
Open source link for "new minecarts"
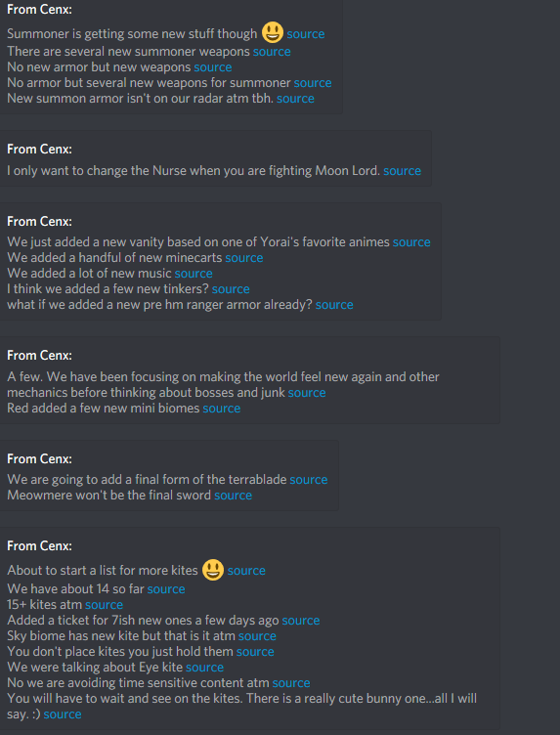(244, 257)
